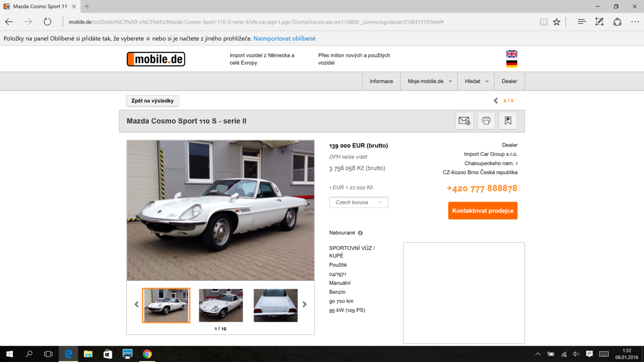Go back with Zpět na výsledky

coord(153,101)
